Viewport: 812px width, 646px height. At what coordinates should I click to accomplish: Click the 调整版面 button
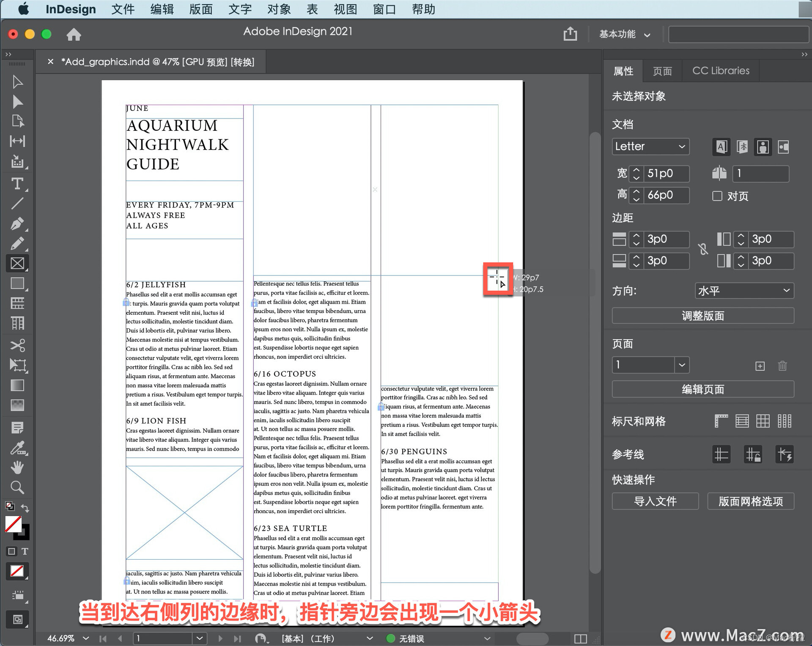702,316
